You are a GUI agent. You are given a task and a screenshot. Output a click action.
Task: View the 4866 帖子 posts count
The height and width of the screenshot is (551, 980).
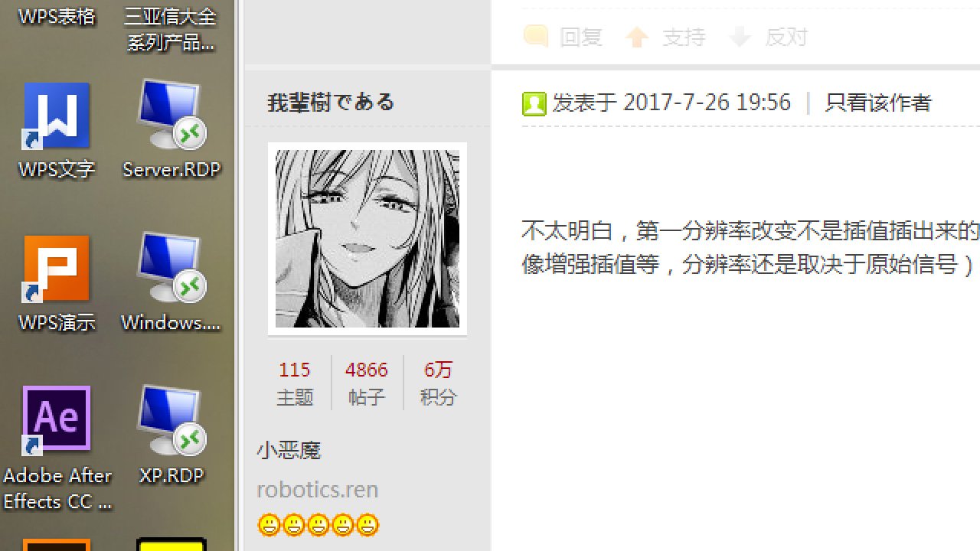(x=367, y=383)
